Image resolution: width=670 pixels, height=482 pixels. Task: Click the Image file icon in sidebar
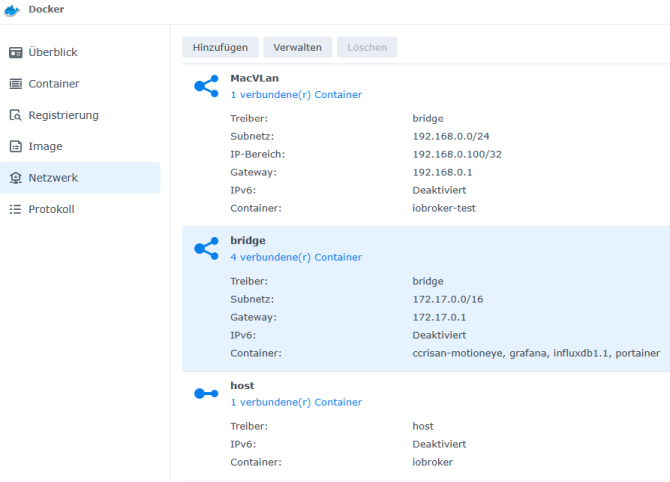pos(15,146)
